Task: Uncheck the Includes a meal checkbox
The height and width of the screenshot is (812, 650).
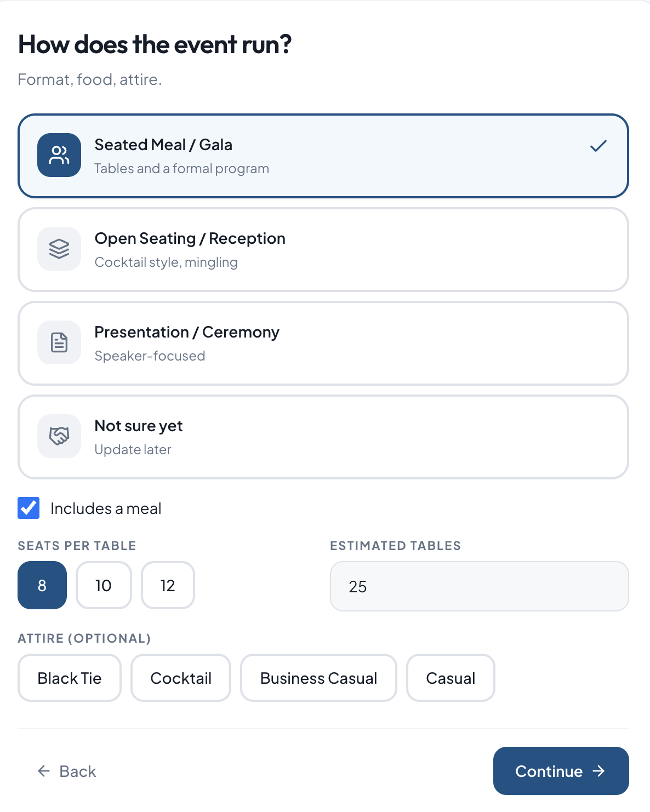Action: (x=28, y=508)
